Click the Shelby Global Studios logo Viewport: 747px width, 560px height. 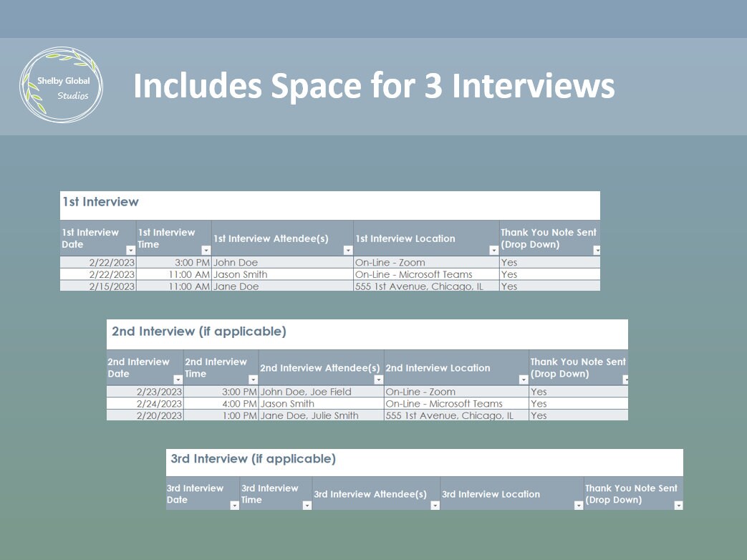click(61, 85)
